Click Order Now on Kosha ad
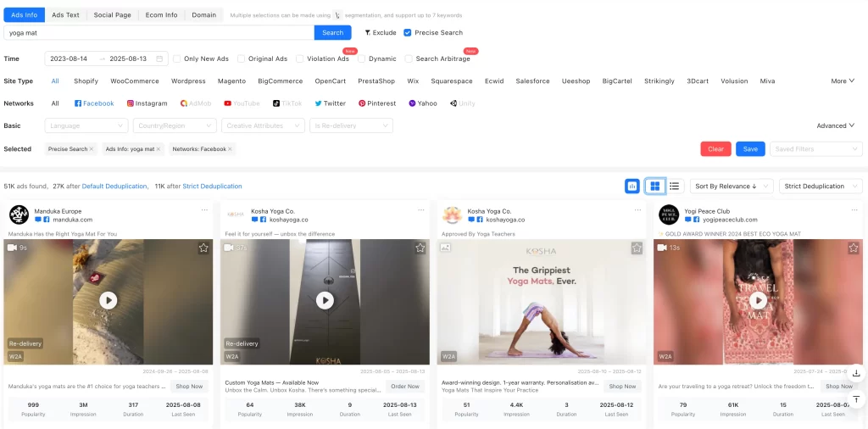 [x=406, y=387]
